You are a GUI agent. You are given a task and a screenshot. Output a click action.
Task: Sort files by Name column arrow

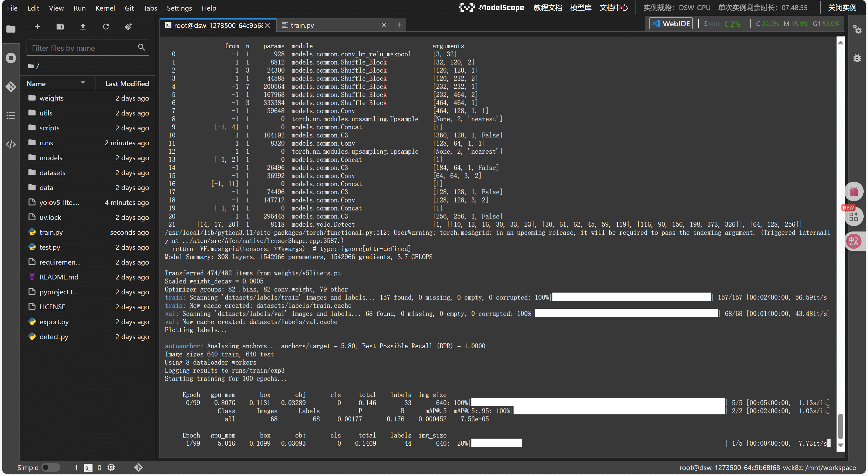(83, 83)
